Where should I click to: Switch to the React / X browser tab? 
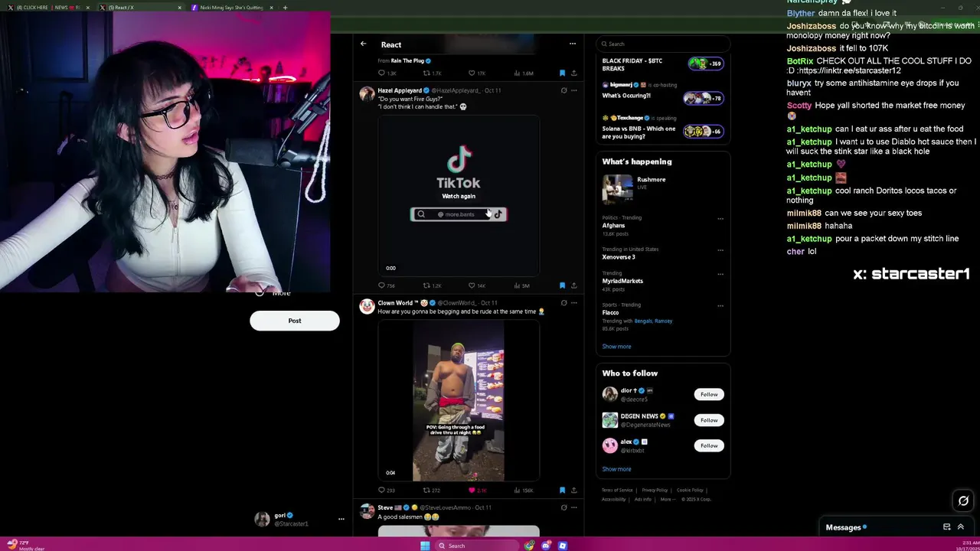pos(140,7)
